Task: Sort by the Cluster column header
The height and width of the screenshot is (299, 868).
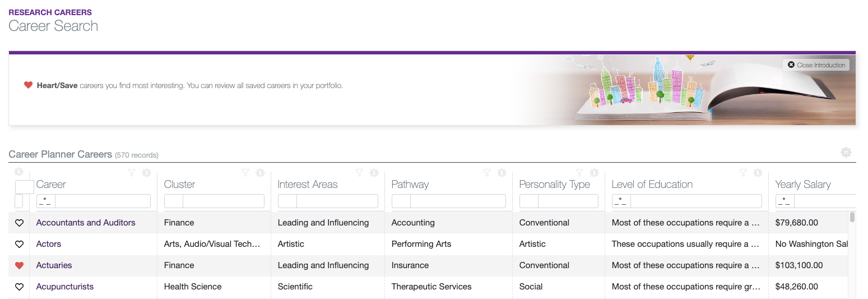Action: click(x=179, y=184)
